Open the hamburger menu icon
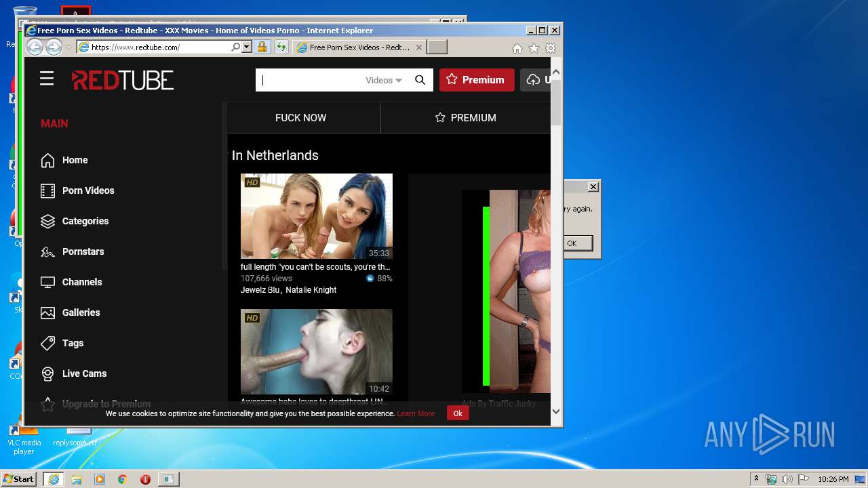 point(47,79)
